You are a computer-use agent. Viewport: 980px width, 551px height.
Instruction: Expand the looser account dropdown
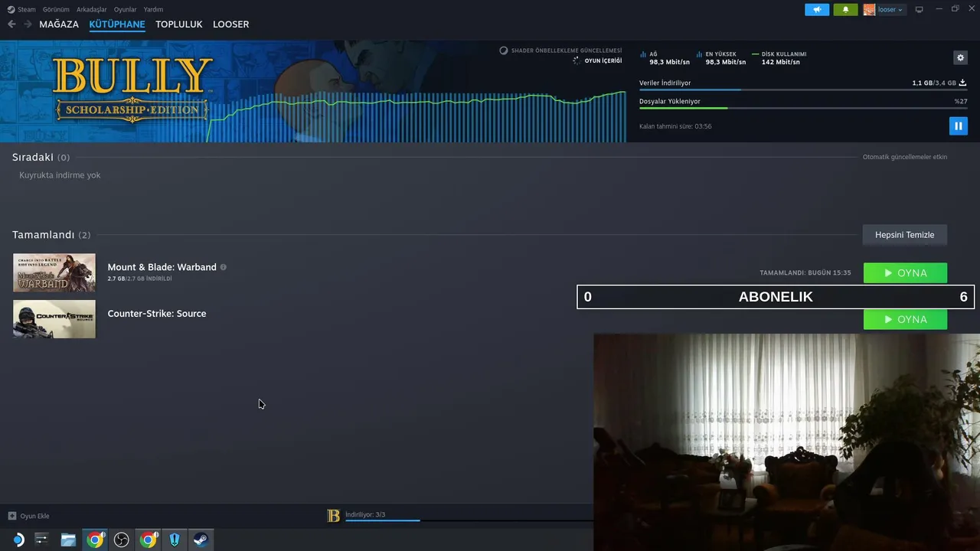tap(890, 10)
